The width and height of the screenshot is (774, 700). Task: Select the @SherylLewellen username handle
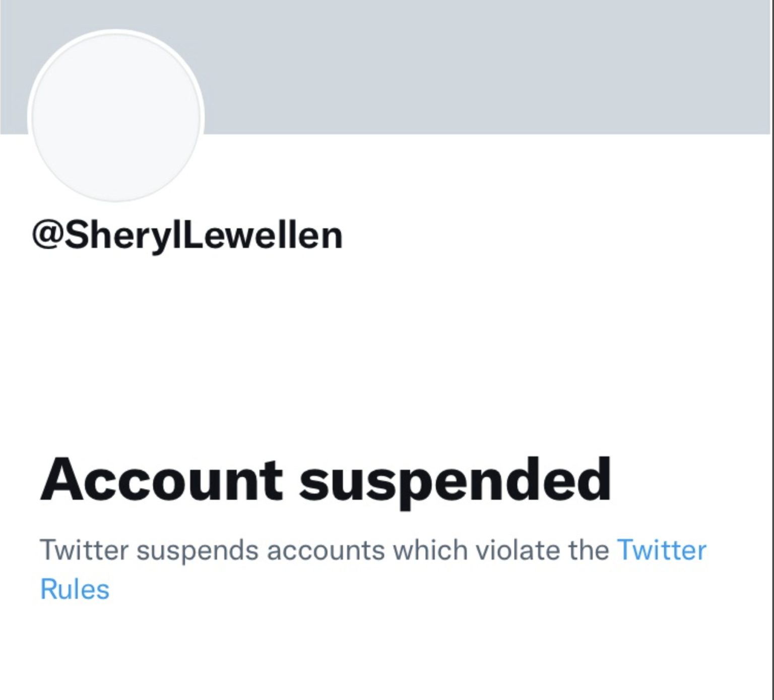point(187,236)
